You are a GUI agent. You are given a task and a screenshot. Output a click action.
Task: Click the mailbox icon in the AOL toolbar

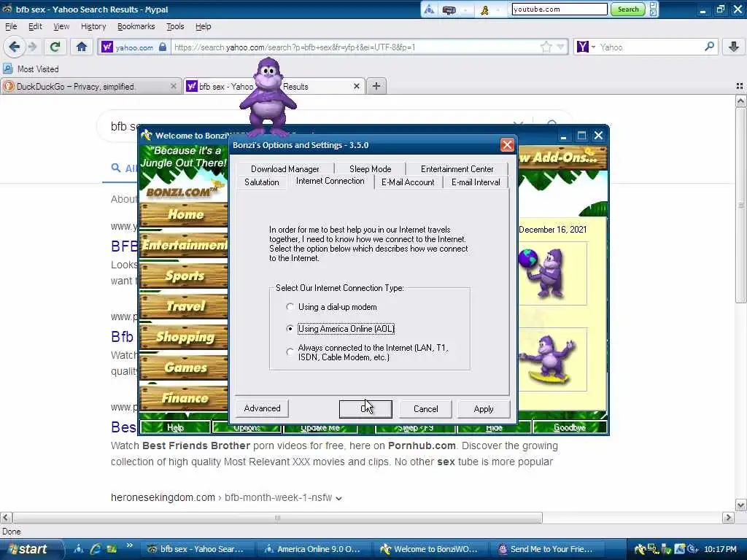(449, 9)
